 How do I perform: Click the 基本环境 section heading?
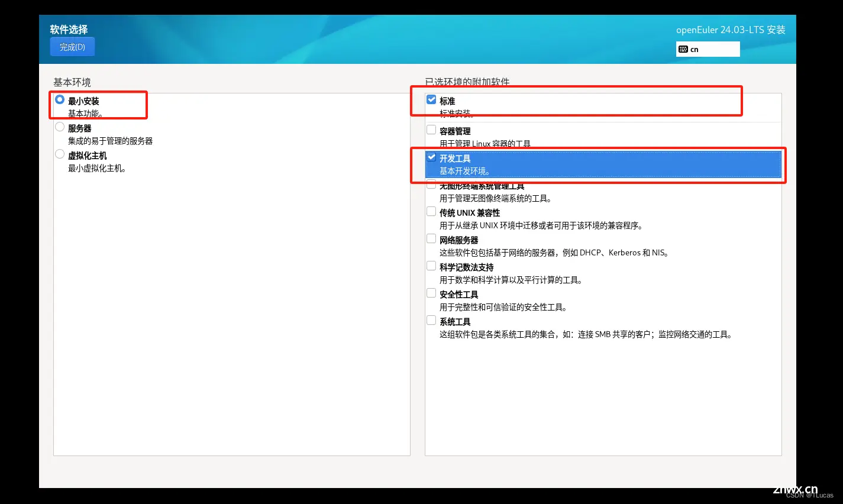click(72, 82)
